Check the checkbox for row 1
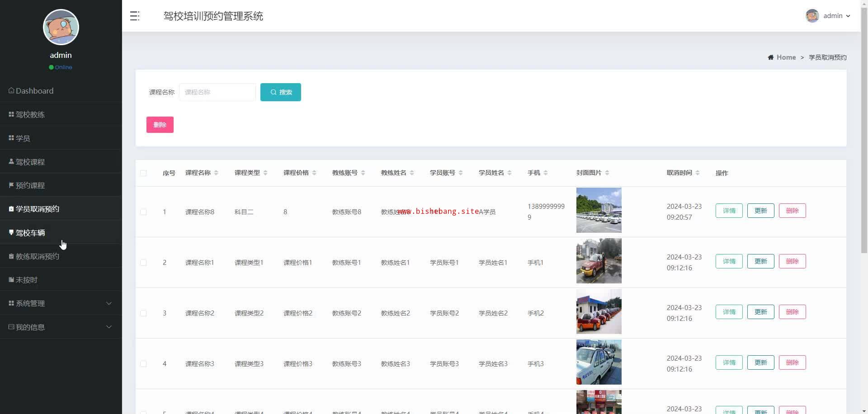 point(143,212)
